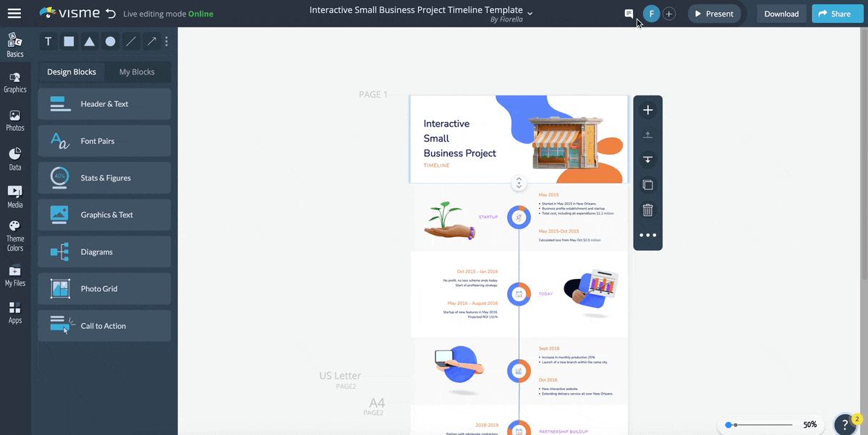Open the Call to Action design blocks
Screen dimensions: 868x435
coord(104,325)
